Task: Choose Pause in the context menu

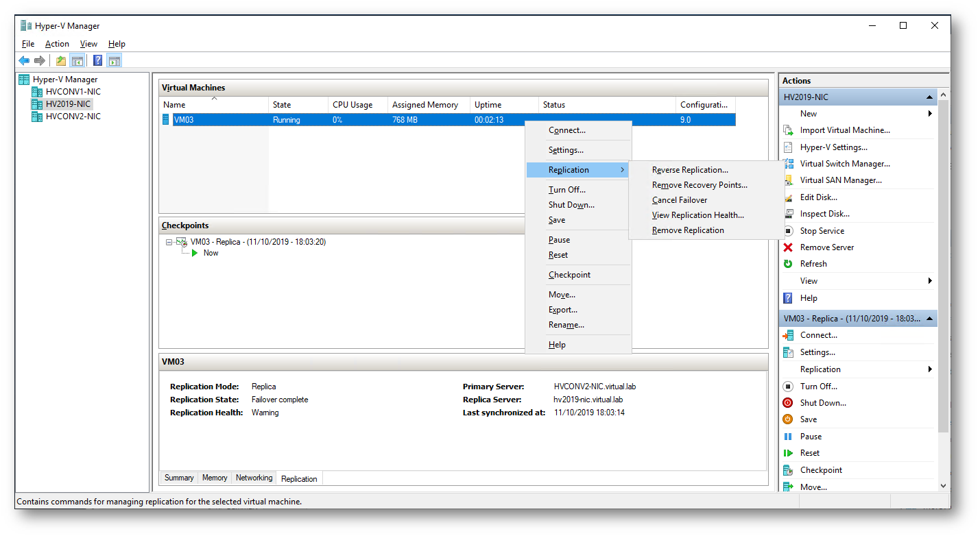Action: (578, 240)
